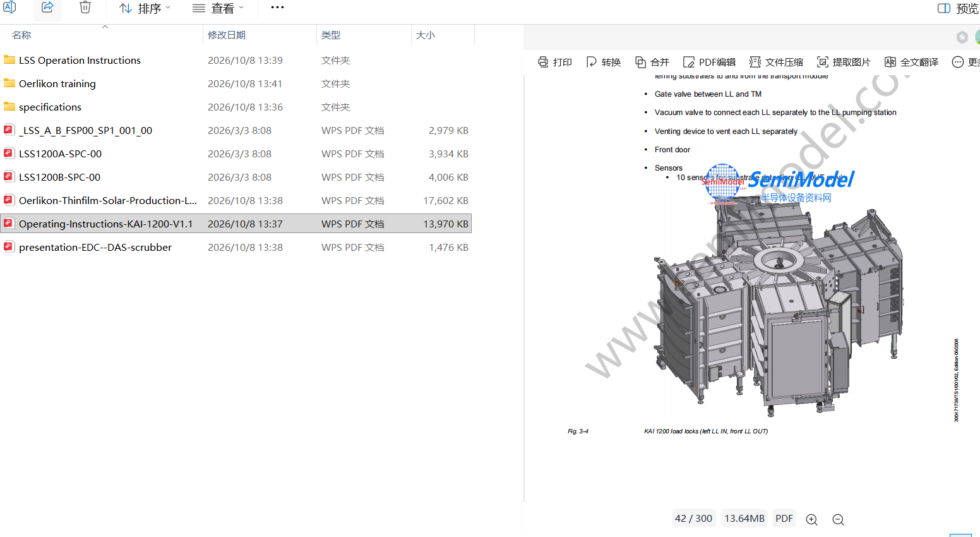This screenshot has width=980, height=537.
Task: Click the Share icon in the toolbar
Action: click(x=47, y=8)
